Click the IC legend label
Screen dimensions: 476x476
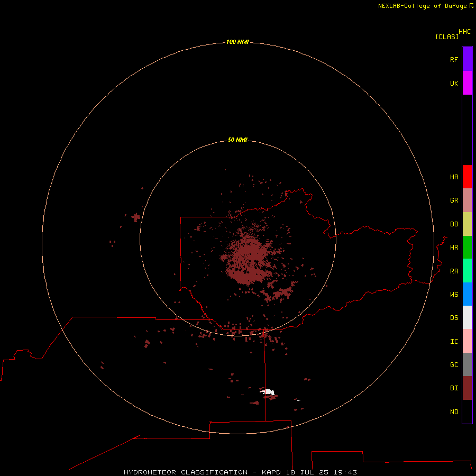tap(454, 342)
